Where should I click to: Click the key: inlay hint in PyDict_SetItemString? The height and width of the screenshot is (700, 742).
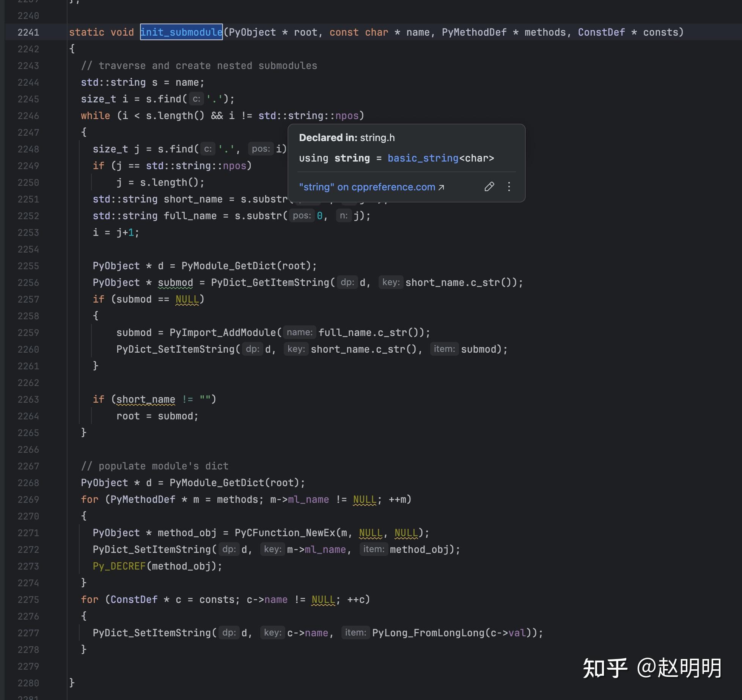273,549
